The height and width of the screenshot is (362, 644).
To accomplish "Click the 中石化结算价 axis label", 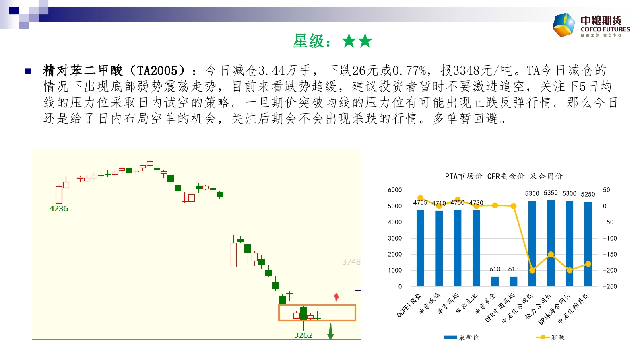I will (574, 309).
